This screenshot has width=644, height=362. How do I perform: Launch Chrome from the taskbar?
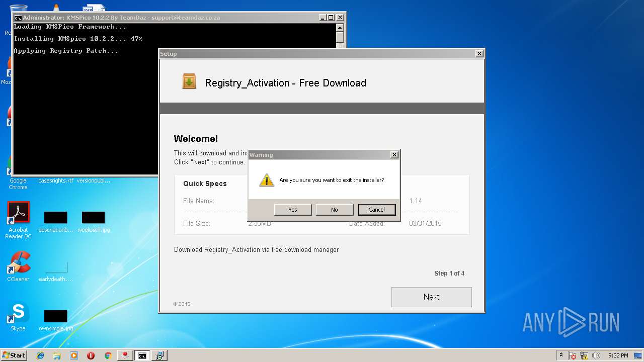pyautogui.click(x=108, y=355)
